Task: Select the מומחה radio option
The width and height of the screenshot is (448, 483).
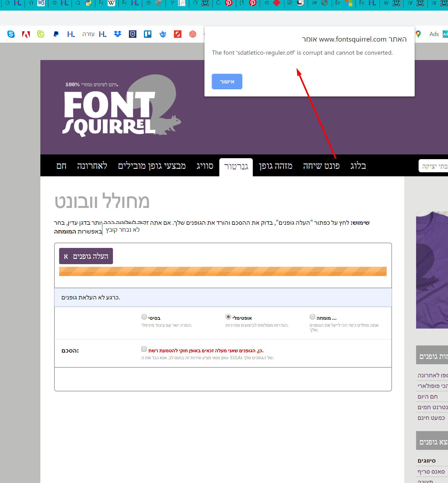Action: pyautogui.click(x=313, y=317)
